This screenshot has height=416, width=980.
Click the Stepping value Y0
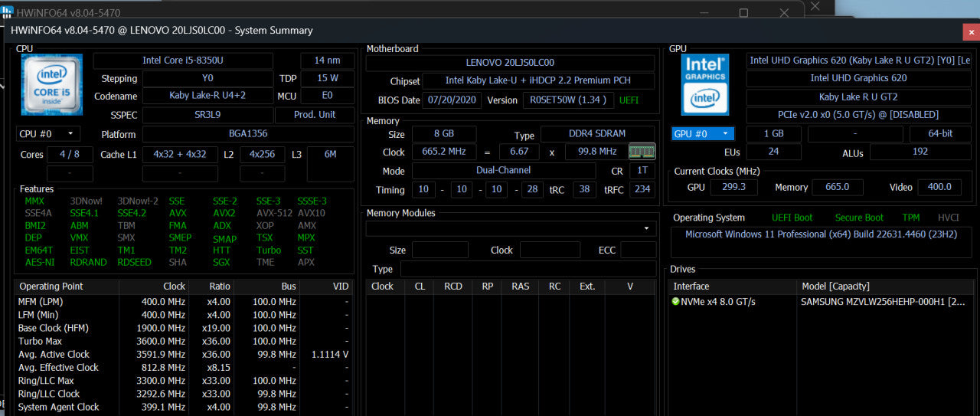pyautogui.click(x=207, y=78)
